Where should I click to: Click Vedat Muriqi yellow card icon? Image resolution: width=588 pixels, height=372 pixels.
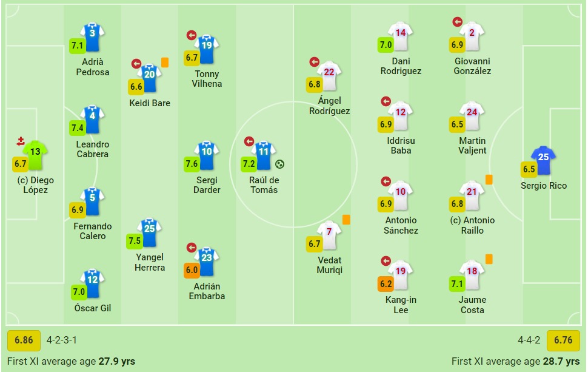[347, 220]
